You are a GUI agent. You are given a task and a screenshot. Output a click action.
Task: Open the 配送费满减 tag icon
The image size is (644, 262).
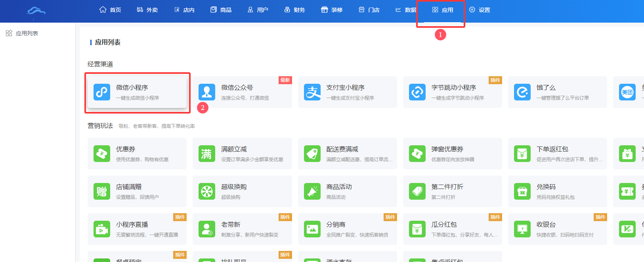coord(312,154)
